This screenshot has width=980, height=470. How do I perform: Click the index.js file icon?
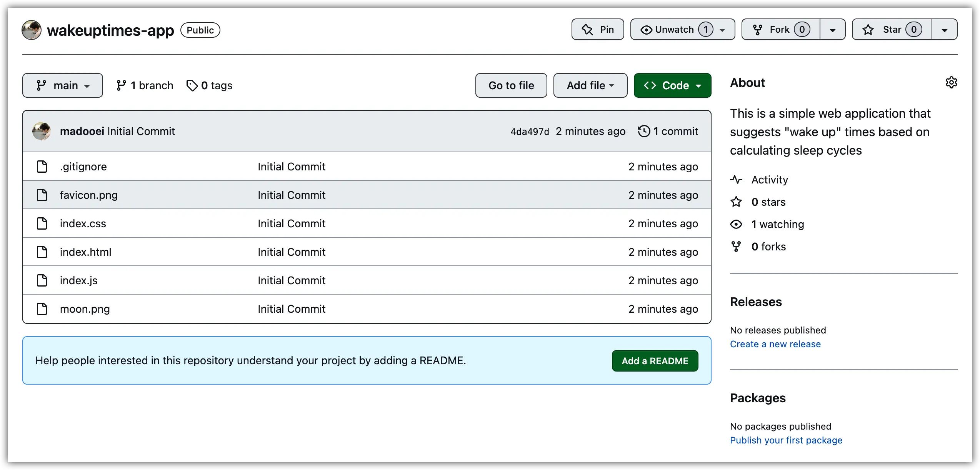click(x=42, y=280)
